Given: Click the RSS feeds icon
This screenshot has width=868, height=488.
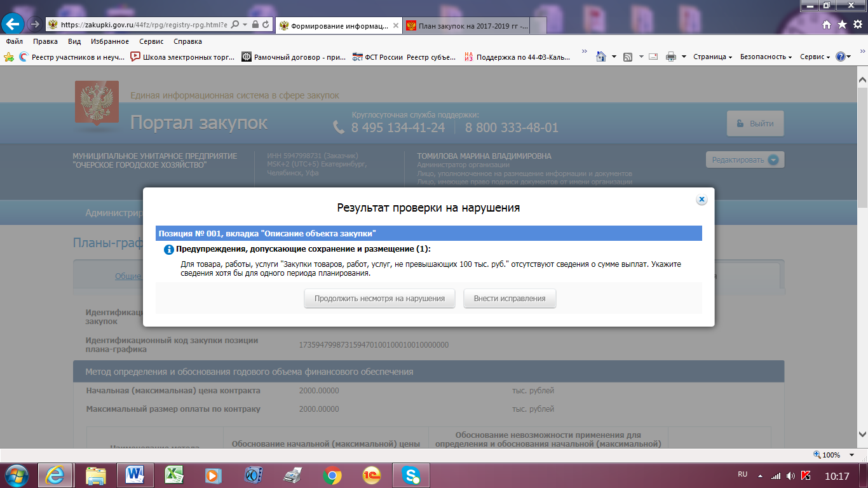Looking at the screenshot, I should 628,57.
